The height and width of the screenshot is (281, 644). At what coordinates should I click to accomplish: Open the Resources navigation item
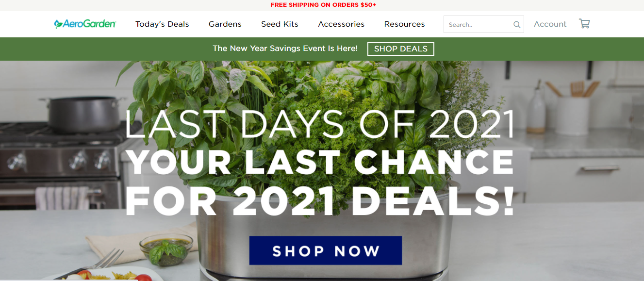point(404,24)
